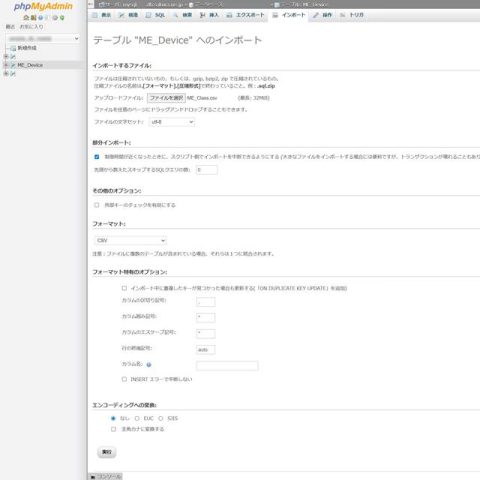Open the file character set utf-8 dropdown
The width and height of the screenshot is (480, 480).
click(x=172, y=122)
